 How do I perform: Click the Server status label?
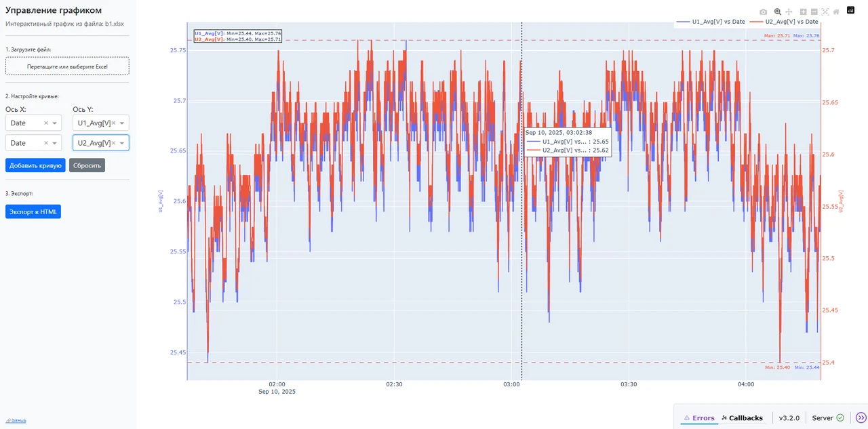[x=823, y=418]
